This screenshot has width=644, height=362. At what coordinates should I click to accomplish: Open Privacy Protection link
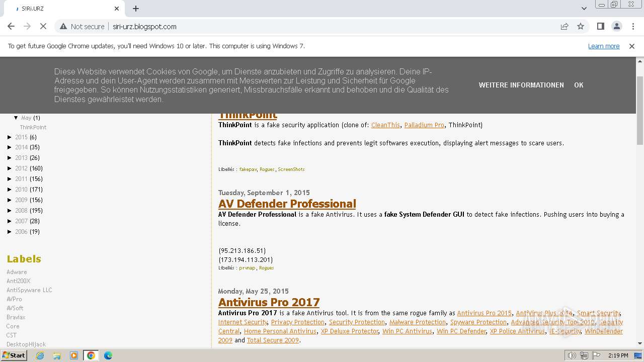pos(298,322)
